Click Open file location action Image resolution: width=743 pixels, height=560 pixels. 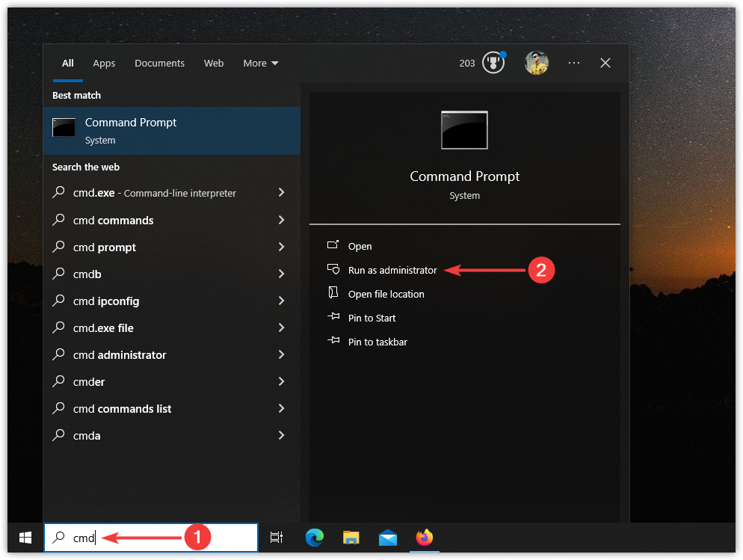(x=386, y=294)
